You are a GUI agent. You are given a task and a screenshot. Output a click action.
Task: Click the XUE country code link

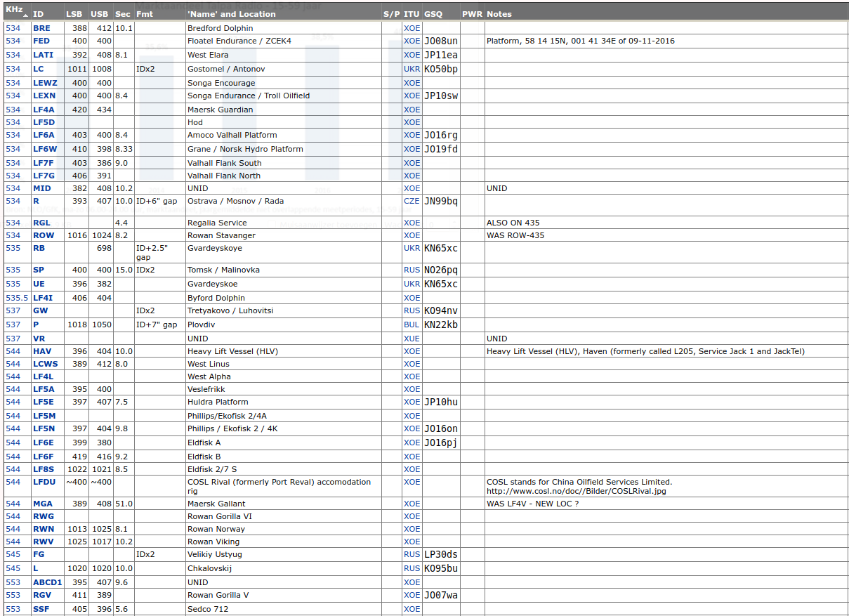pos(412,339)
